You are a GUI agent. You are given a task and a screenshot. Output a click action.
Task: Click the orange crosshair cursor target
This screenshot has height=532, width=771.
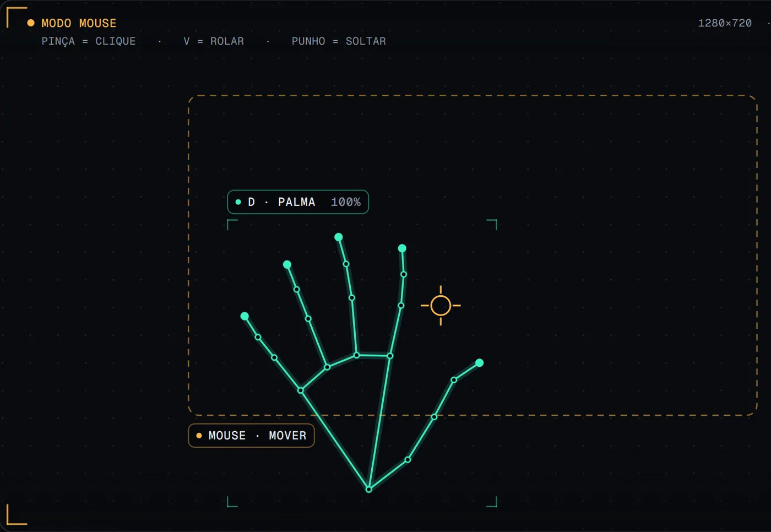(x=441, y=306)
